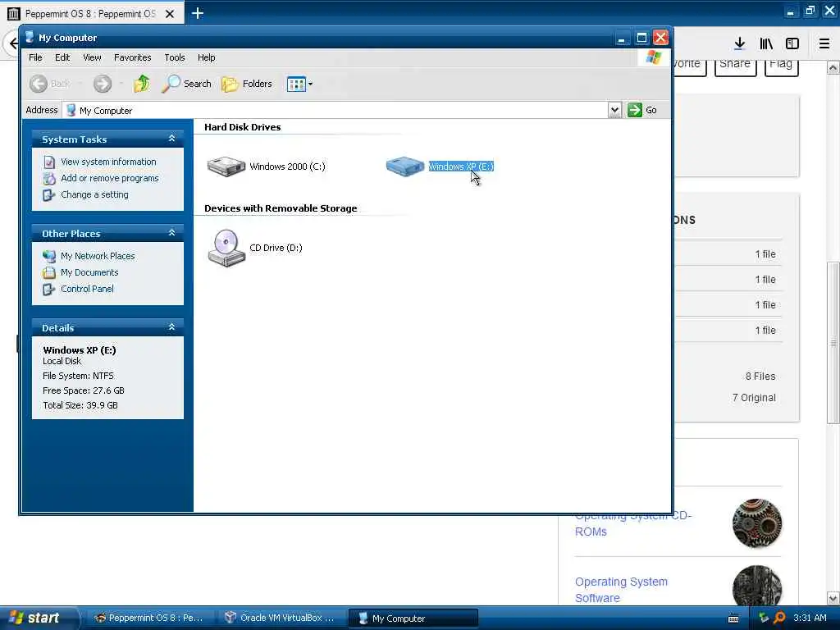Click the My Network Places icon
Viewport: 840px width, 630px height.
pos(48,256)
